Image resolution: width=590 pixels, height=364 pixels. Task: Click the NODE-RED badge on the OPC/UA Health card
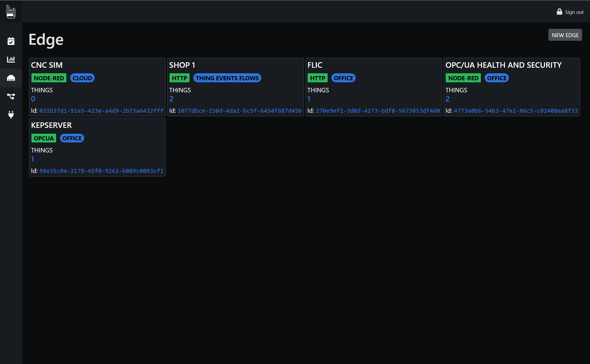[463, 78]
